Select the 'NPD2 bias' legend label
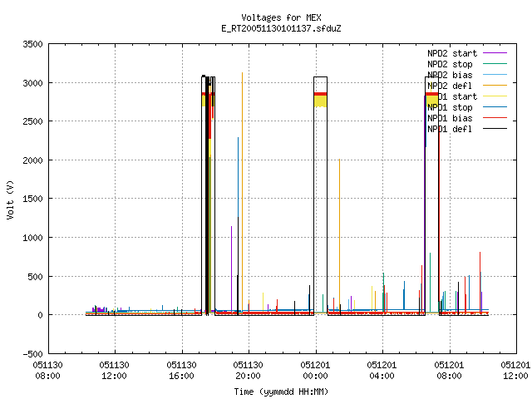The width and height of the screenshot is (532, 399). [x=450, y=75]
